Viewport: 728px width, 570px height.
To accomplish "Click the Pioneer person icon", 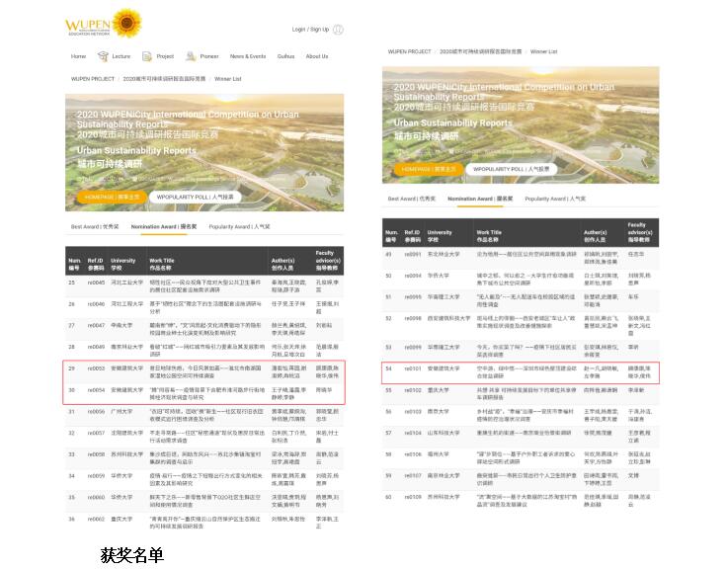I will pos(193,56).
